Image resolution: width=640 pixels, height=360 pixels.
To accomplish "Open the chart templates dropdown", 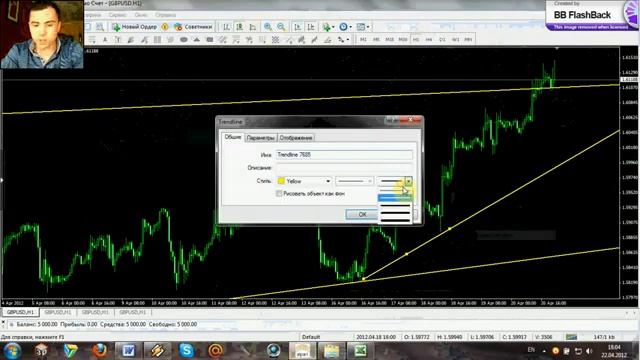I will (x=362, y=27).
